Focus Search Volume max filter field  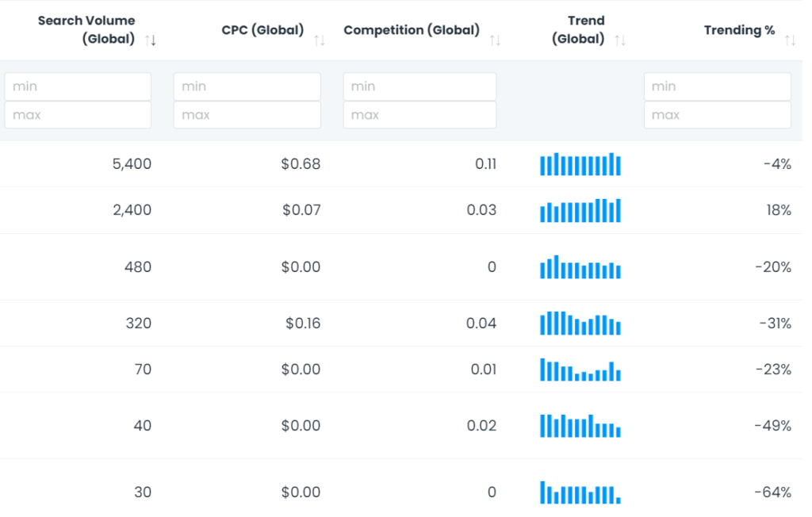pos(78,115)
